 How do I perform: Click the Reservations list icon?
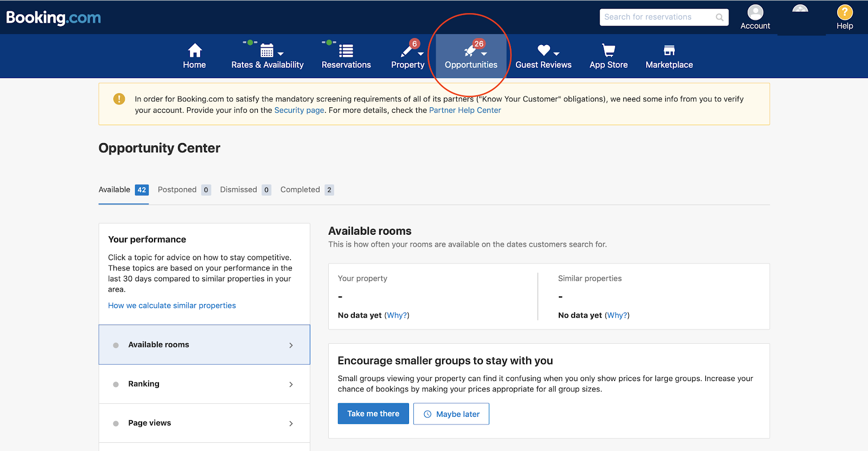point(346,51)
